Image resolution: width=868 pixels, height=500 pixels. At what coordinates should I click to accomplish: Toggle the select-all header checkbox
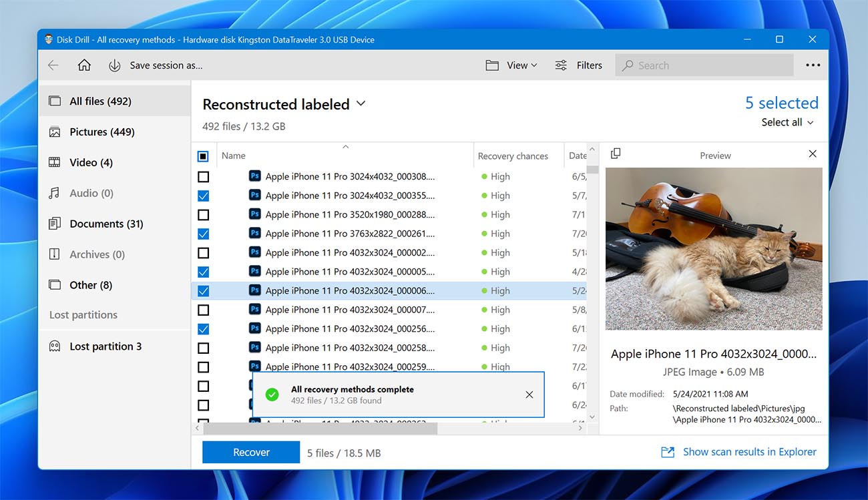203,156
